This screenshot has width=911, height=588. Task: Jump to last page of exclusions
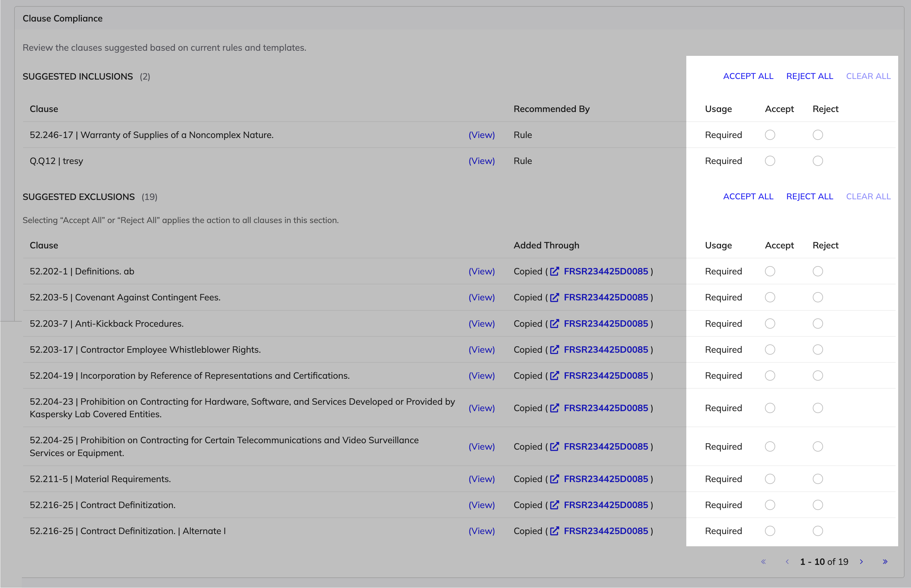coord(885,562)
